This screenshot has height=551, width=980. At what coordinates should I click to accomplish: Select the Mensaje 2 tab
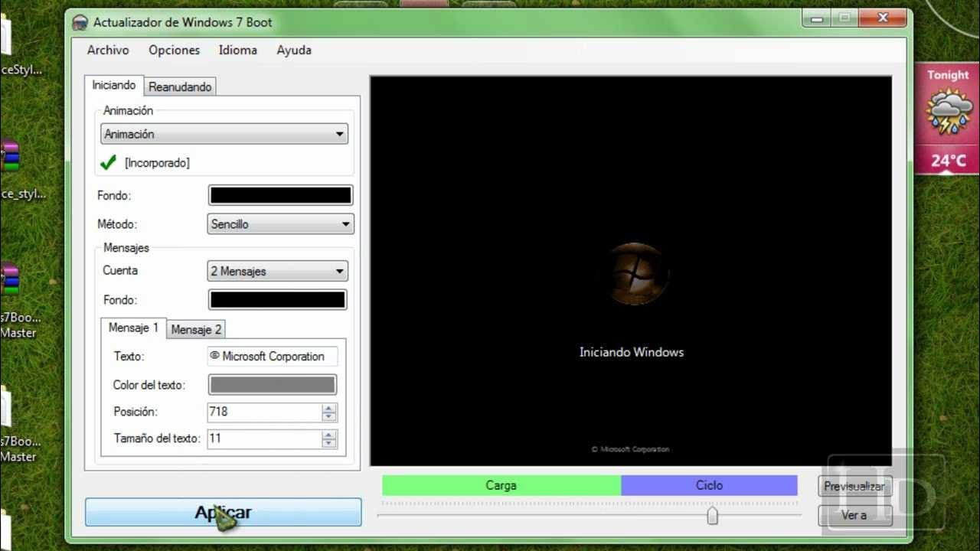(x=196, y=329)
